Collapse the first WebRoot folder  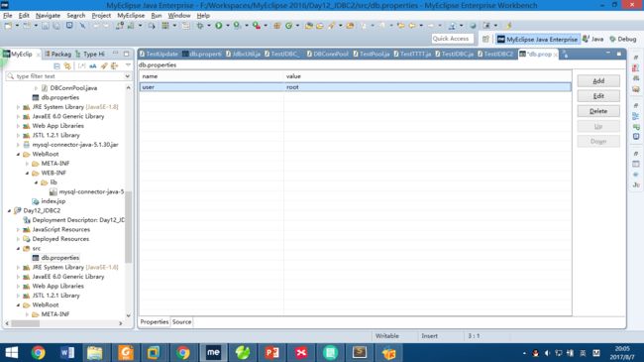click(x=18, y=155)
